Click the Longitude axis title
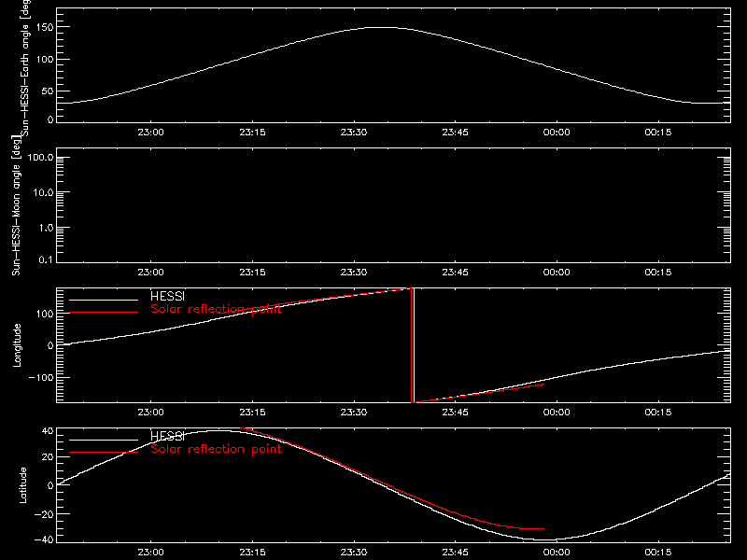Image resolution: width=747 pixels, height=560 pixels. (17, 345)
